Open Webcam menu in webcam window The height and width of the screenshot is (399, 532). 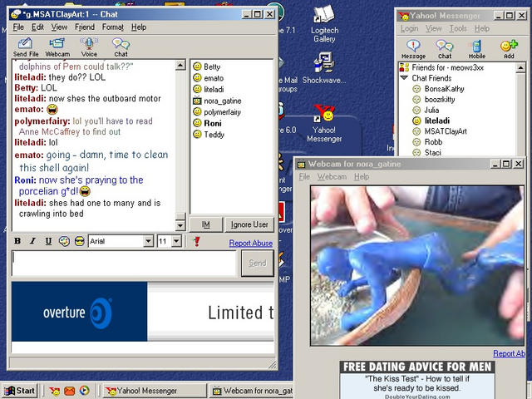click(332, 177)
